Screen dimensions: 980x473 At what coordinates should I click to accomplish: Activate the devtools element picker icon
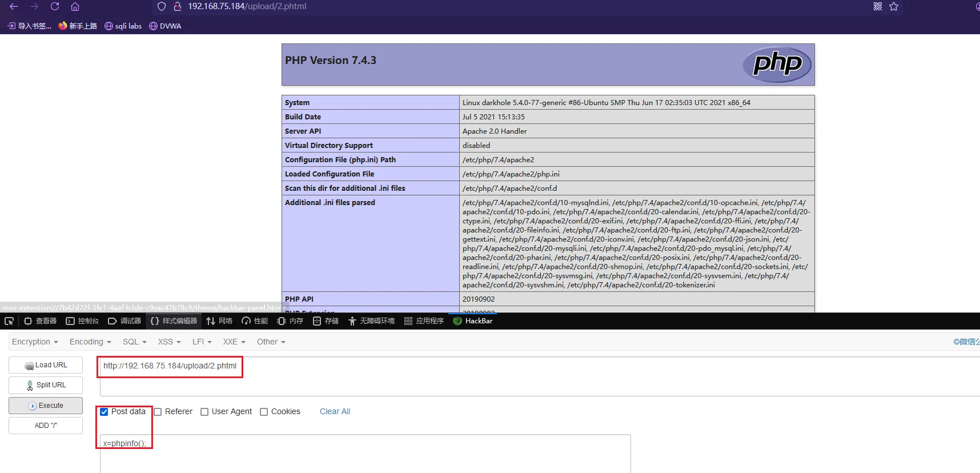(9, 321)
